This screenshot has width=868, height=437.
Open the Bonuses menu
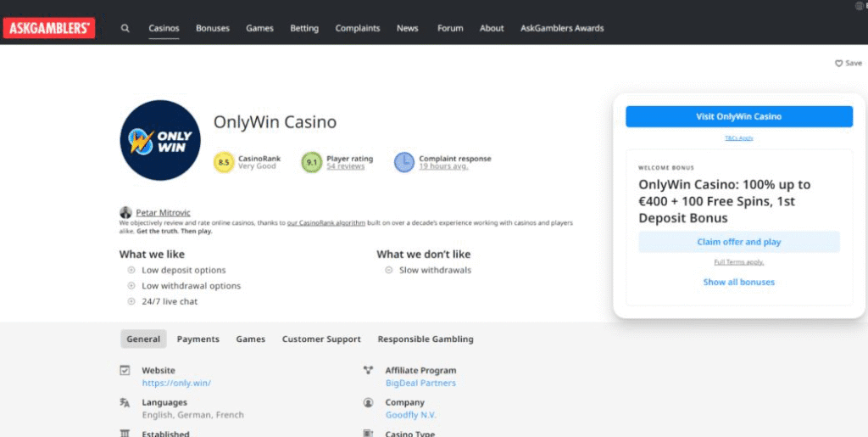pos(213,28)
